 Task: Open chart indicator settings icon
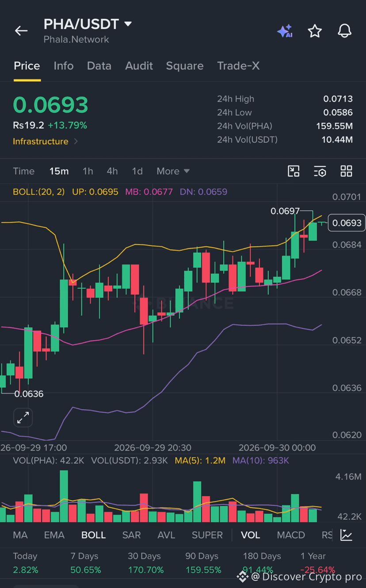[x=320, y=171]
